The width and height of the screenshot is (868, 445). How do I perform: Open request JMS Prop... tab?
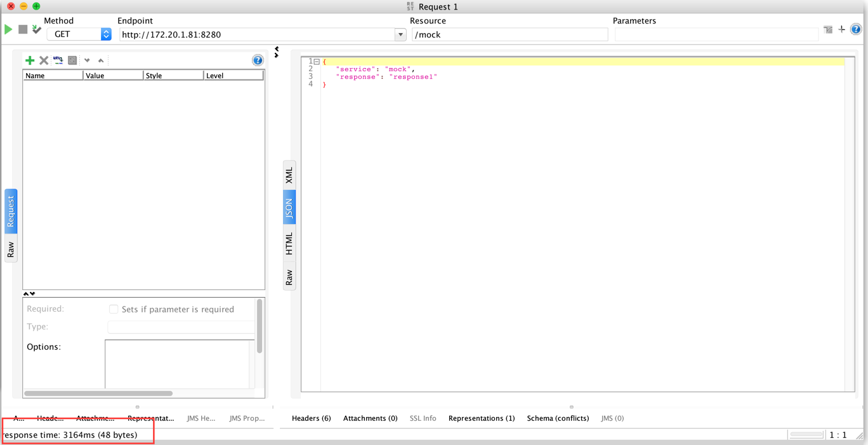click(x=247, y=418)
